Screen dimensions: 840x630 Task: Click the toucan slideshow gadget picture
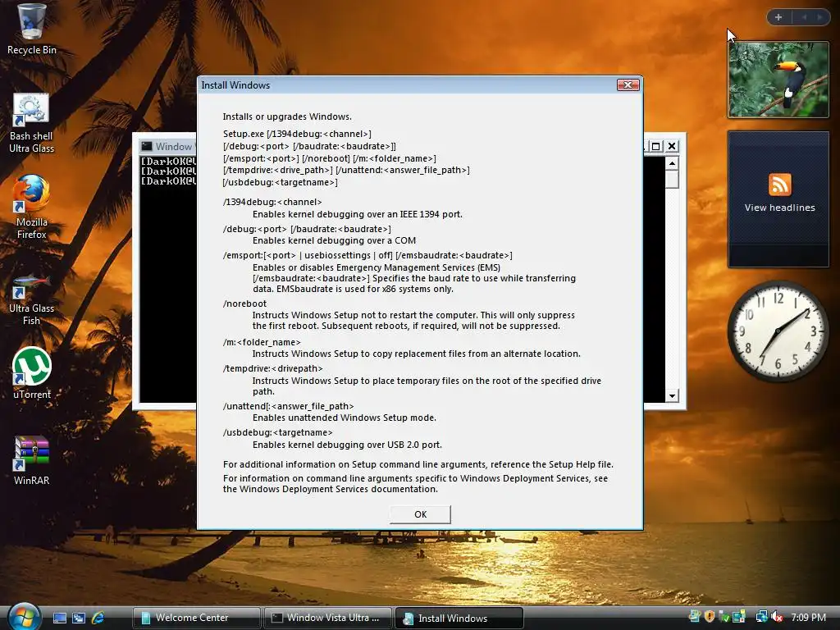pos(778,80)
